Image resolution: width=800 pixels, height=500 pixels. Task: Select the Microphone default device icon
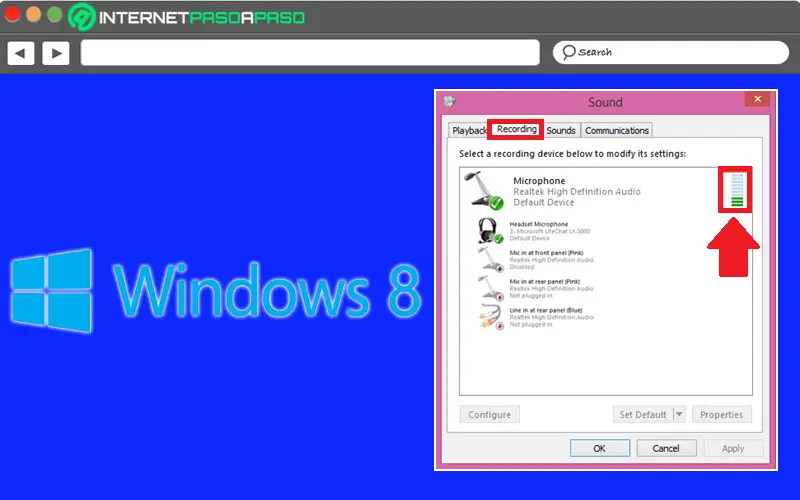pos(484,190)
